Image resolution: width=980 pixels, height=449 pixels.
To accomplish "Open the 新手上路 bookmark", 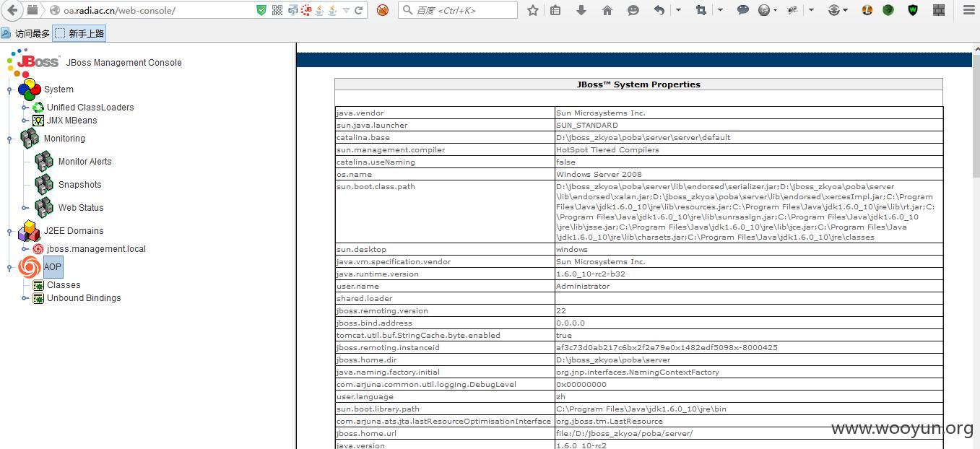I will pos(79,33).
